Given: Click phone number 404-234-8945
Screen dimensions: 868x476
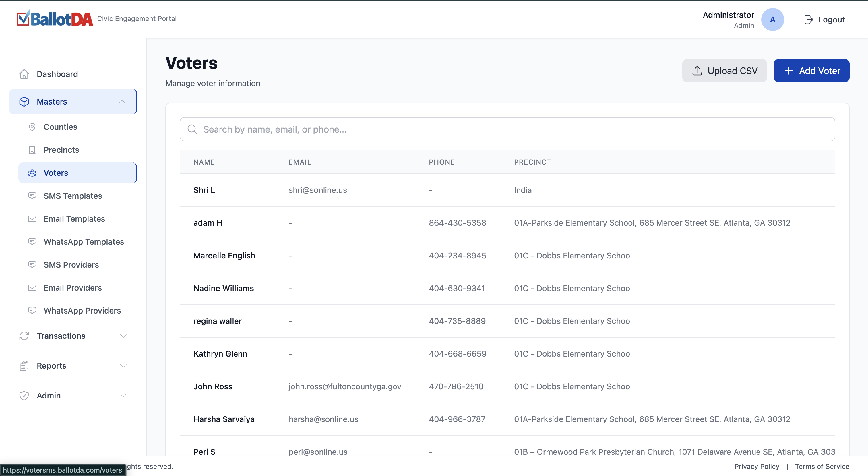Looking at the screenshot, I should [457, 256].
